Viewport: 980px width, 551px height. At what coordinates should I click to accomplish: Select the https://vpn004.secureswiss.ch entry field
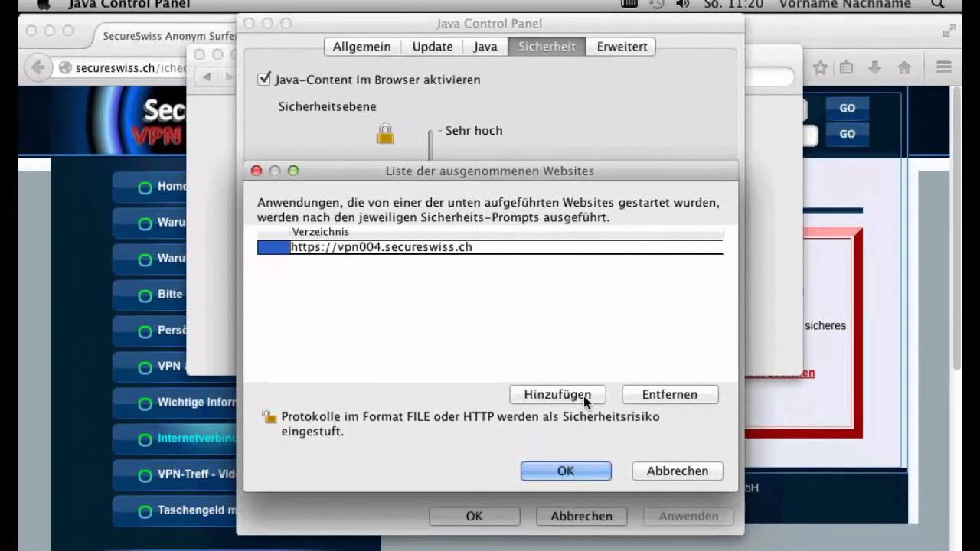506,247
